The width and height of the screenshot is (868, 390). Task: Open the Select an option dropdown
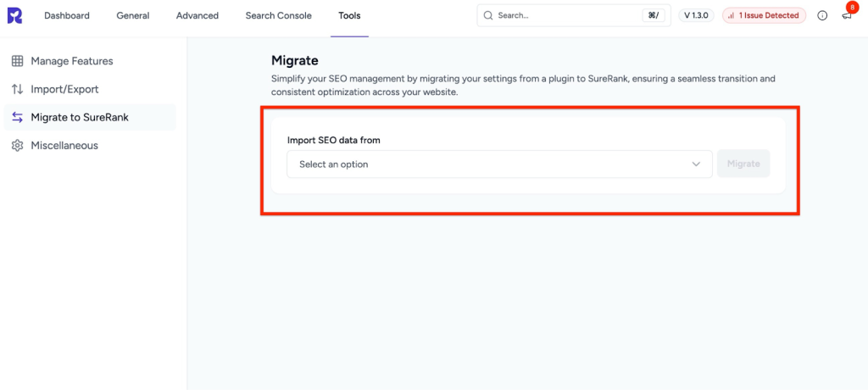(x=499, y=164)
